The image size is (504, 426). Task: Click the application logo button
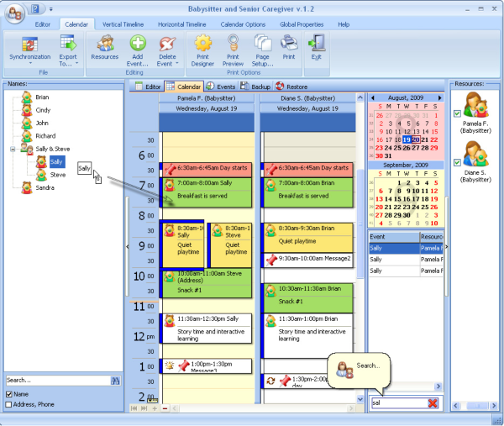pos(14,13)
